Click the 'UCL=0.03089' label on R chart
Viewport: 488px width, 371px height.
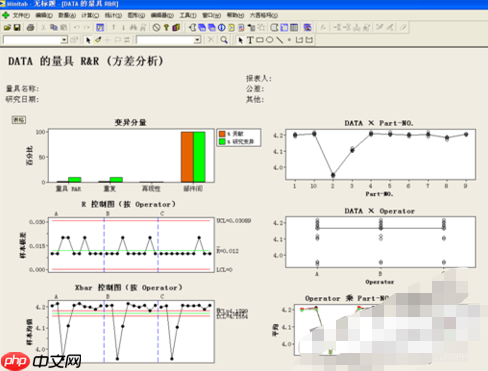click(234, 221)
